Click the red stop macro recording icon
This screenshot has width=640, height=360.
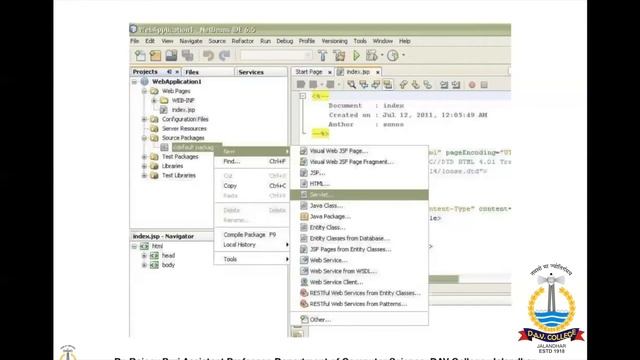[x=472, y=85]
